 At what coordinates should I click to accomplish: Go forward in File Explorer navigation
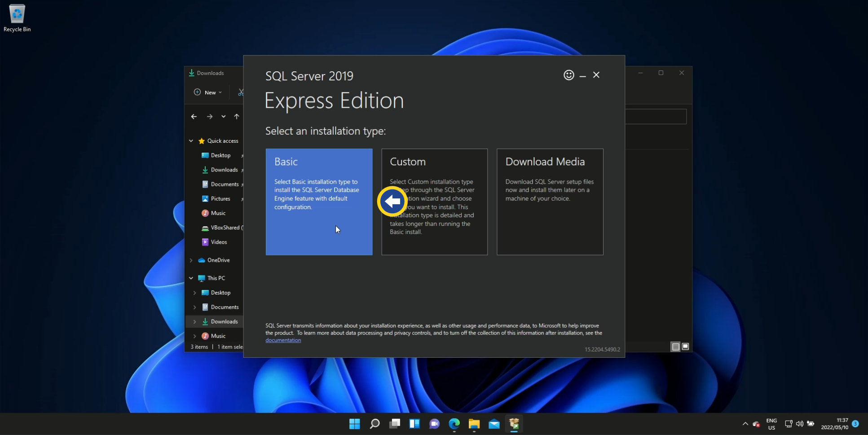click(210, 117)
